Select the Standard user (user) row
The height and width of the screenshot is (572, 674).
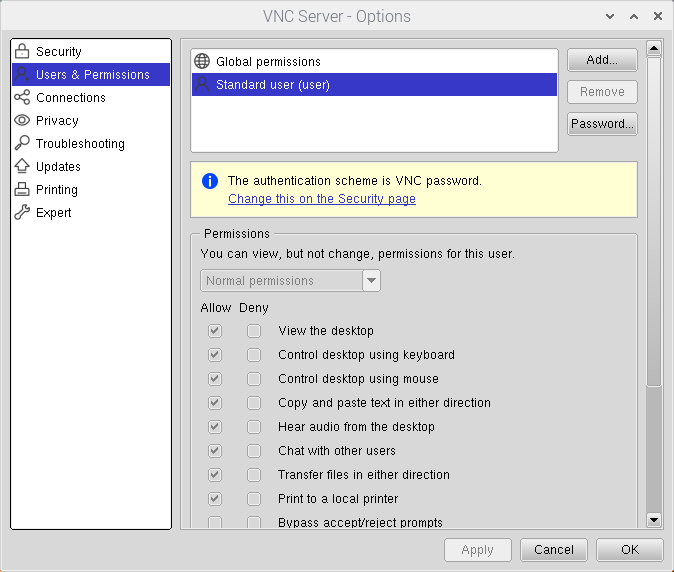click(374, 84)
